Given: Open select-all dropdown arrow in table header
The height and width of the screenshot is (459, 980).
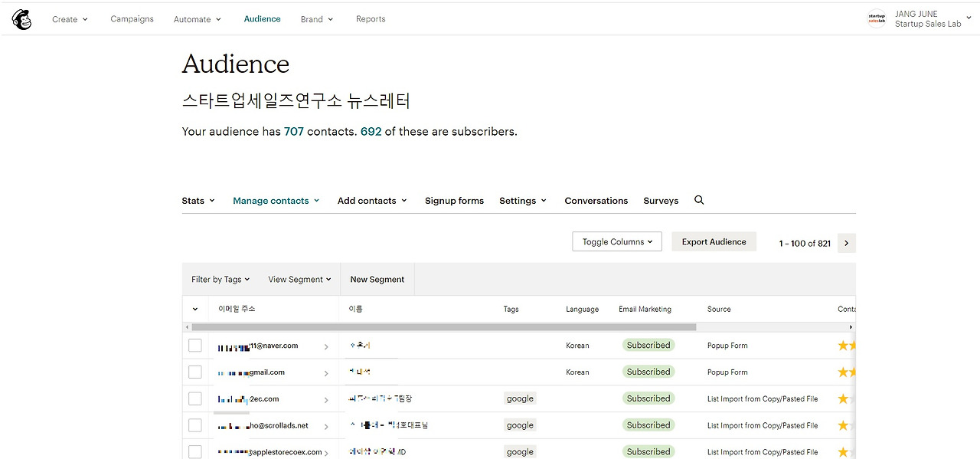Looking at the screenshot, I should [195, 310].
